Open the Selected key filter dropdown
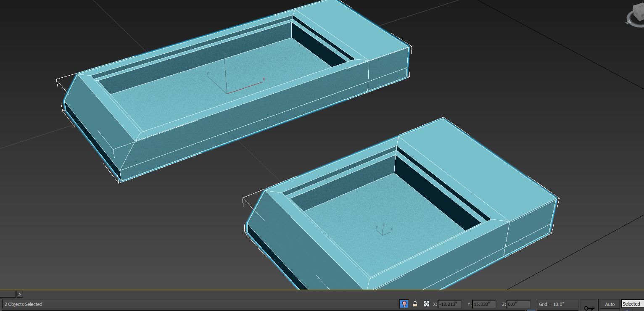This screenshot has height=311, width=644. (x=631, y=303)
